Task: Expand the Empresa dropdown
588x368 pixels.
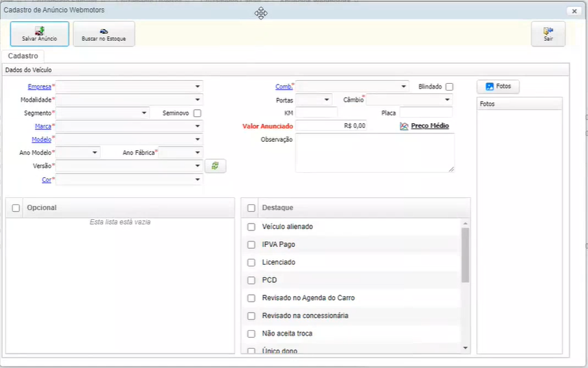Action: point(197,86)
